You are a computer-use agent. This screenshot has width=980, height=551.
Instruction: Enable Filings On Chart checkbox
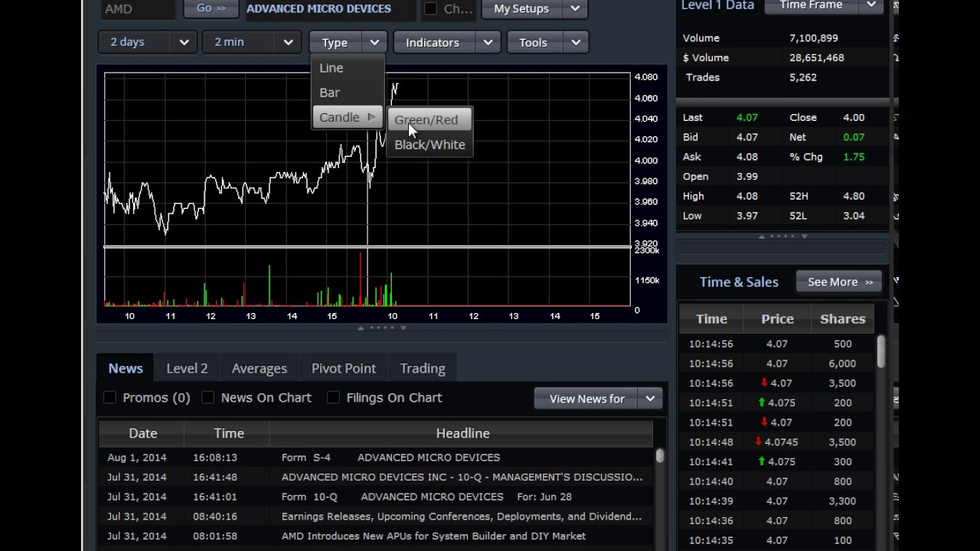[x=333, y=397]
